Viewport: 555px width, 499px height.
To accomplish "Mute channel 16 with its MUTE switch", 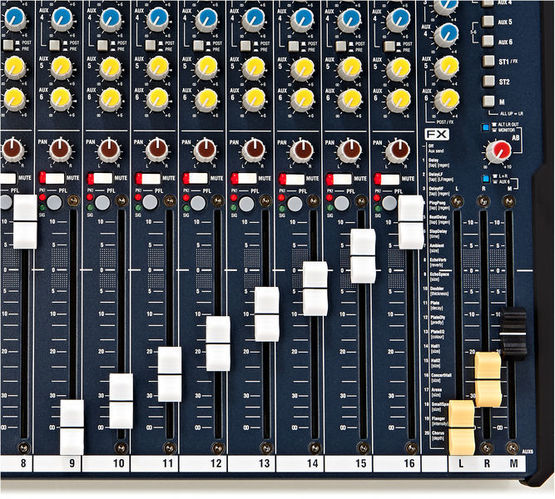I will (x=387, y=179).
